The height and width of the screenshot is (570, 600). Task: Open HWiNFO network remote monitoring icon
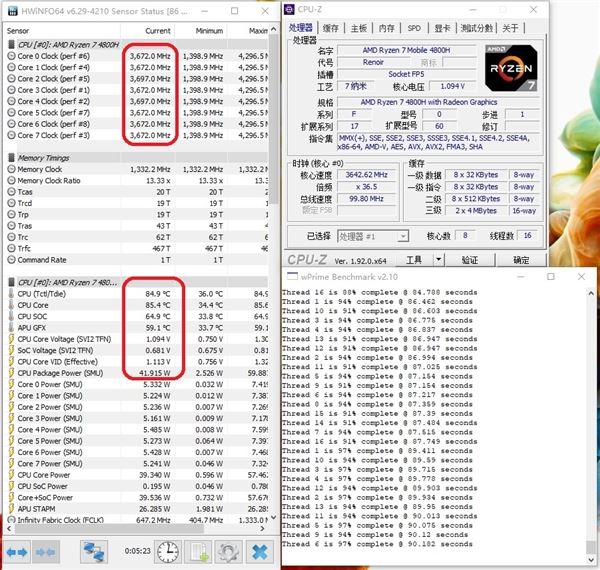pos(94,552)
